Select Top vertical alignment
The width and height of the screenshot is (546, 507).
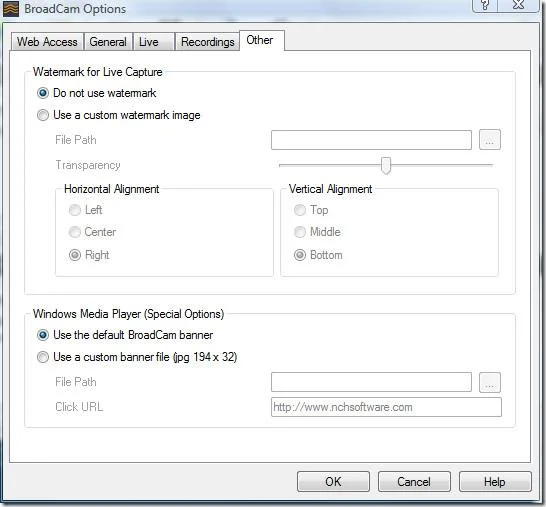(311, 210)
